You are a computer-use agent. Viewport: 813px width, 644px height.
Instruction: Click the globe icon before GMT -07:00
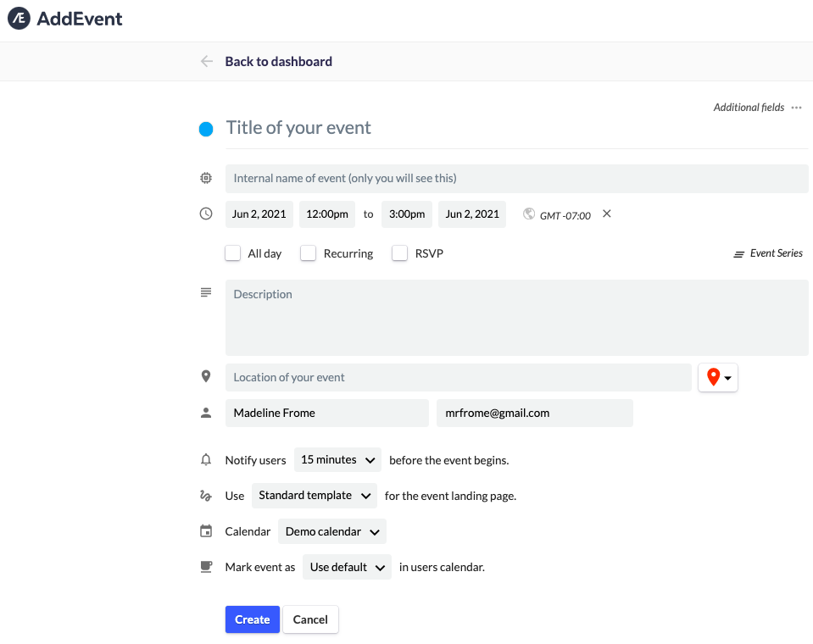pos(528,214)
